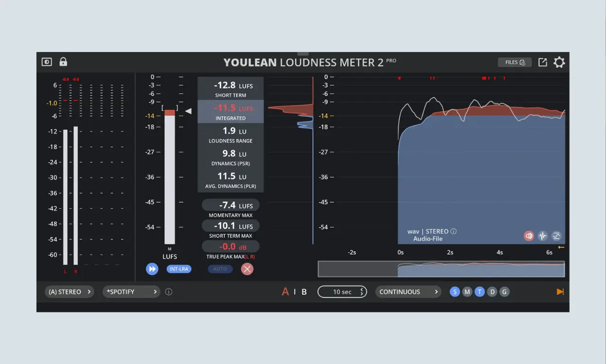Open plugin in external window icon

click(x=543, y=62)
